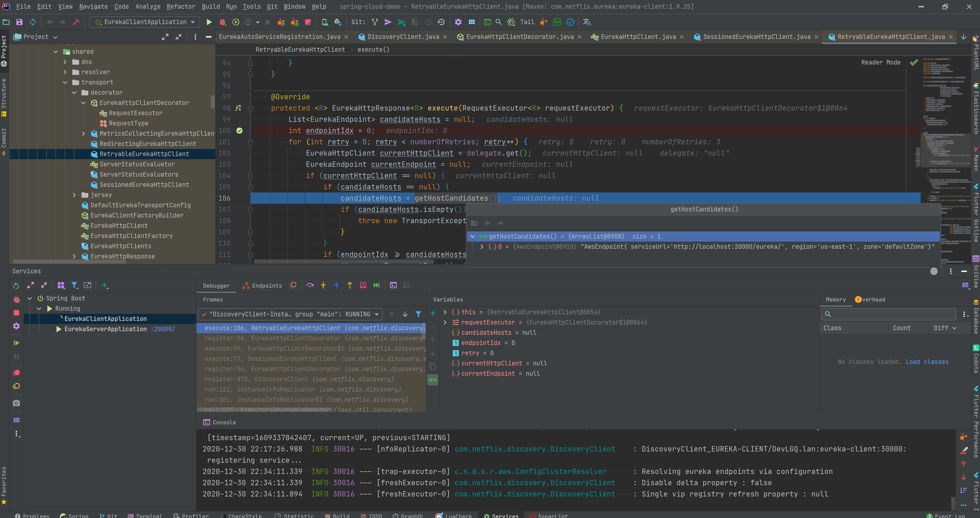Filter frames with the funnel icon in Frames

pos(418,314)
